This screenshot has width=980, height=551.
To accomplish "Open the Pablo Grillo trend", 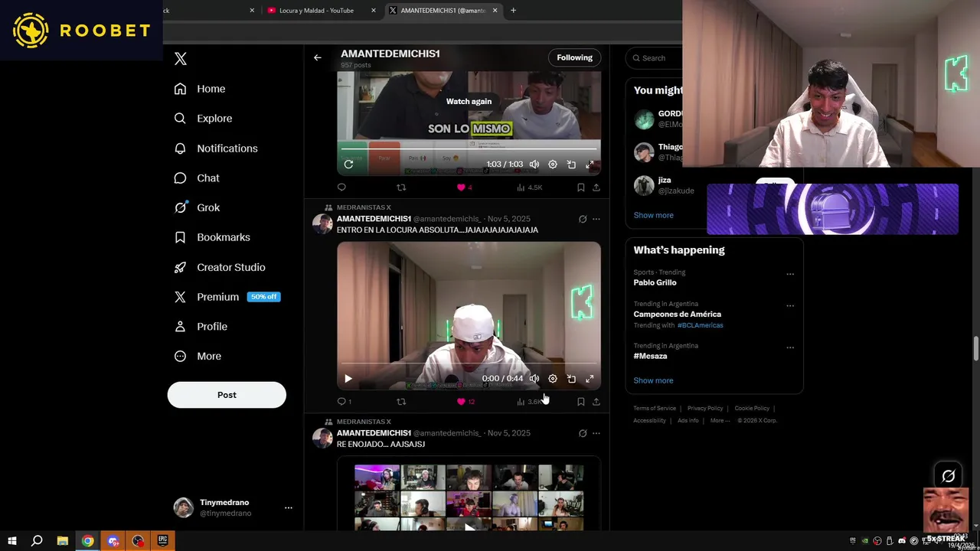I will [655, 282].
